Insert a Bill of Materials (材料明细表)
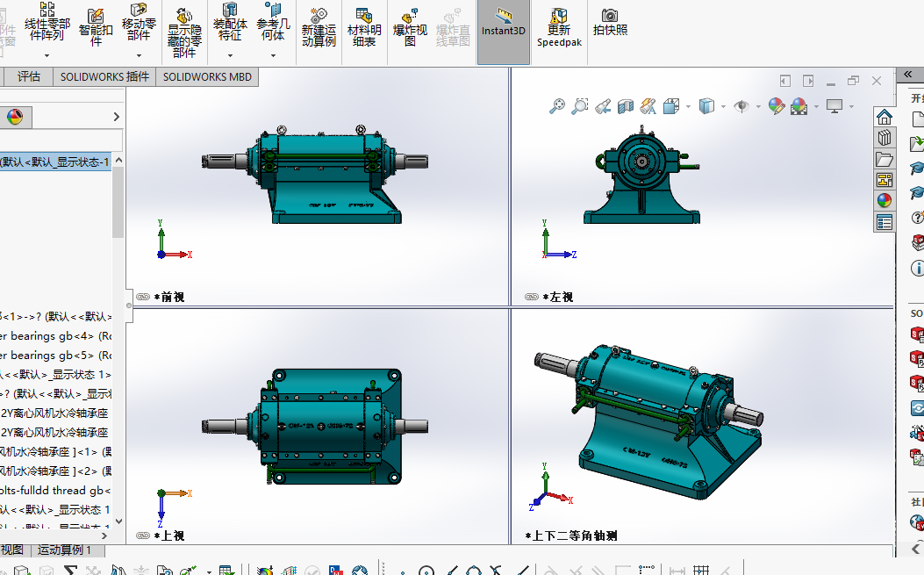This screenshot has height=575, width=924. click(x=364, y=27)
